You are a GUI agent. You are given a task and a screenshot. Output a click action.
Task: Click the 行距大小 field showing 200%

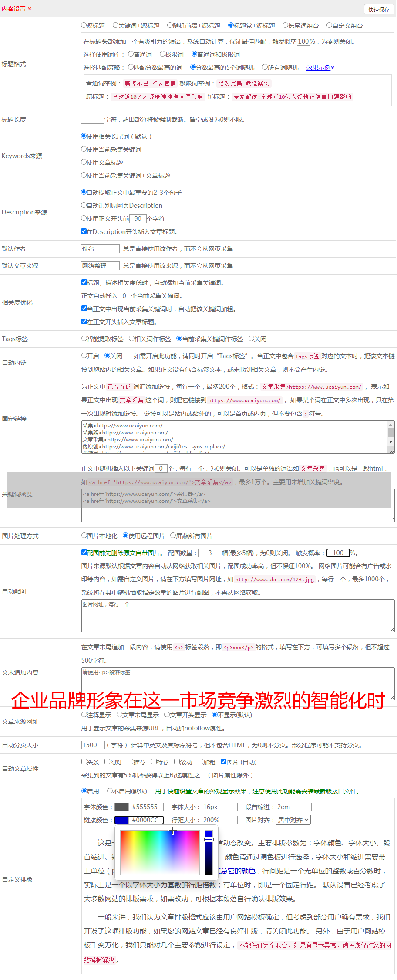tap(220, 820)
